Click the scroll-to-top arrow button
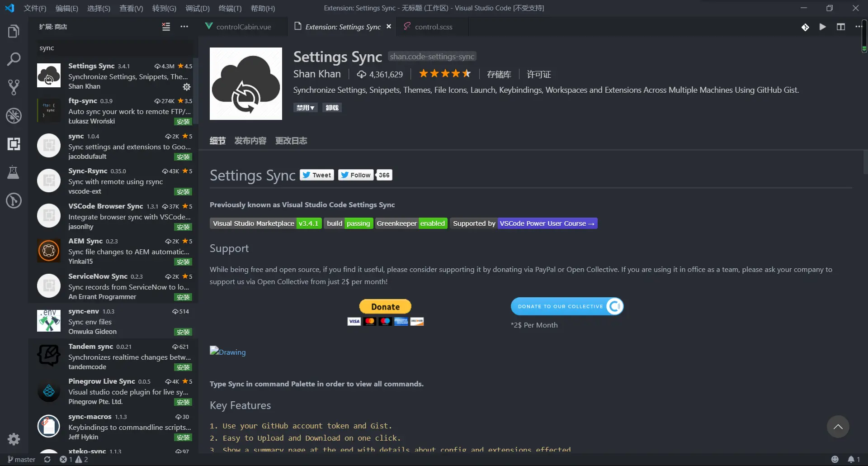 838,427
